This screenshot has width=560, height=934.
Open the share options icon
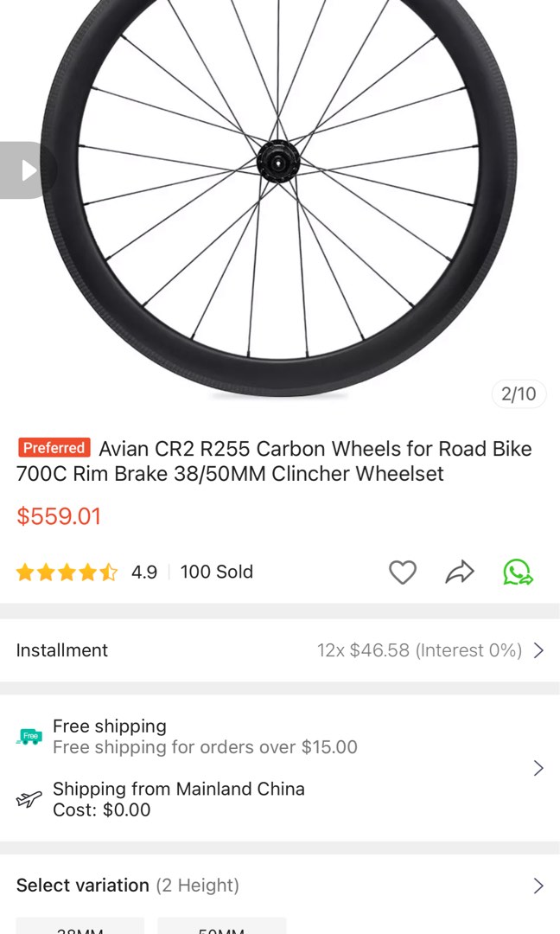point(460,572)
